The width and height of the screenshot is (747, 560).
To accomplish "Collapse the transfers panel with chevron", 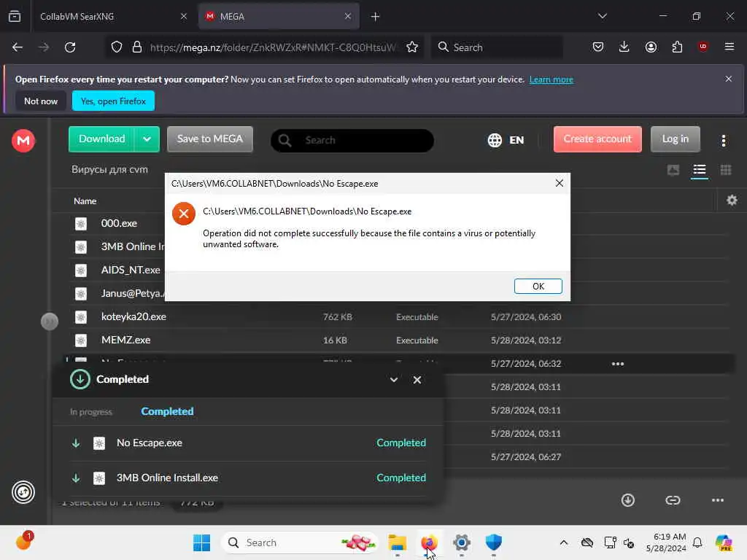I will tap(393, 379).
